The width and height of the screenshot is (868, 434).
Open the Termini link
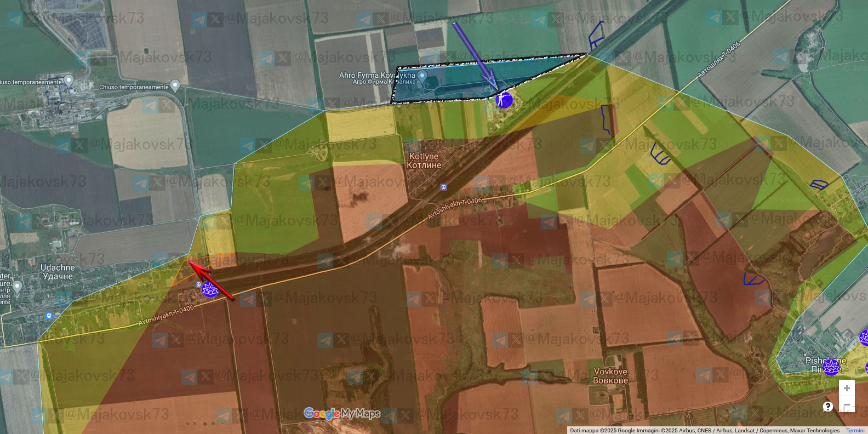855,430
